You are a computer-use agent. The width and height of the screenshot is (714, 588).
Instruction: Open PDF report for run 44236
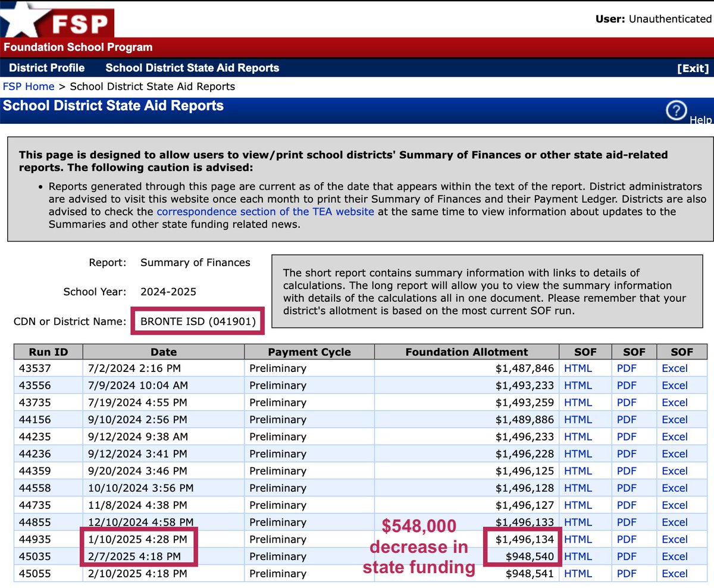(x=627, y=454)
